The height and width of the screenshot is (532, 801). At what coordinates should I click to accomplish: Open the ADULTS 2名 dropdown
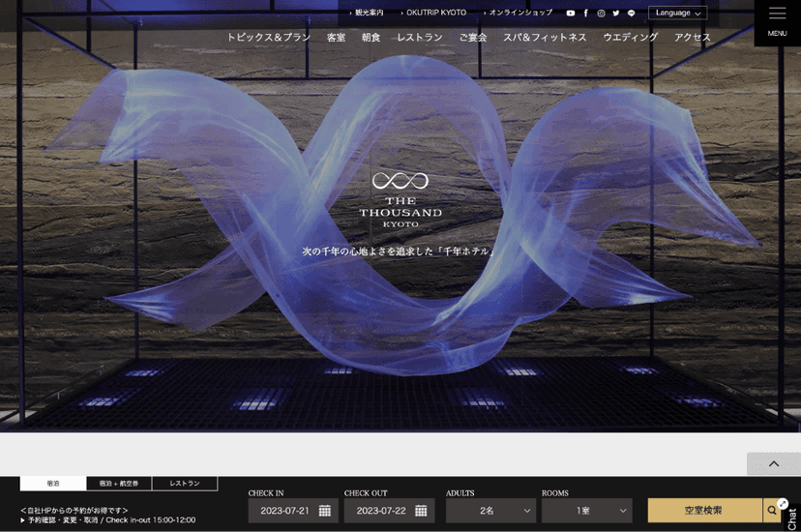click(x=490, y=511)
